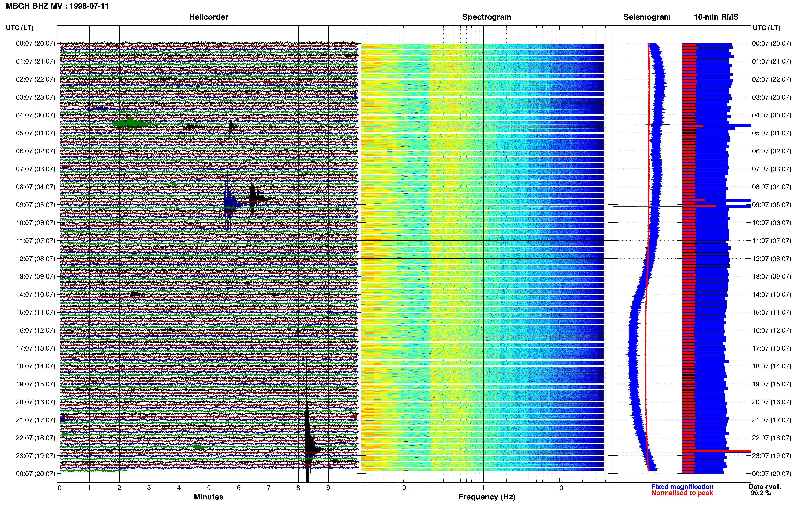Click the left 11:07 (07:07) time label
Screen dimensions: 812x508
click(36, 240)
